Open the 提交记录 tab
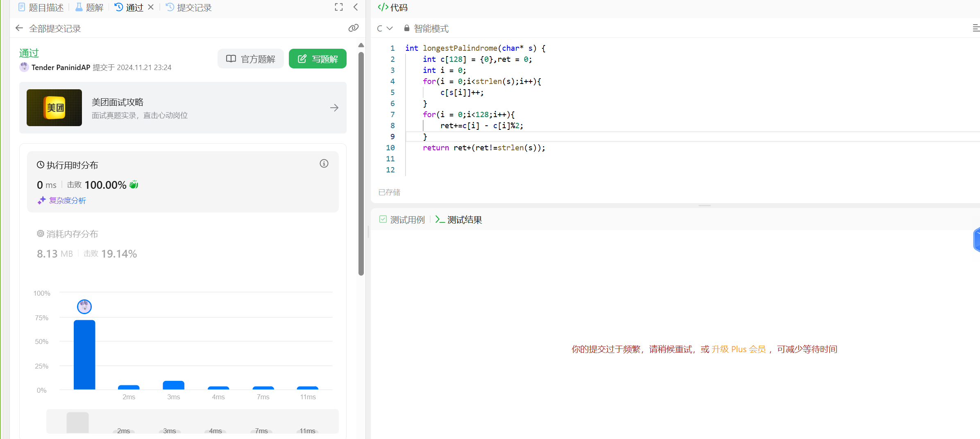 pyautogui.click(x=189, y=7)
